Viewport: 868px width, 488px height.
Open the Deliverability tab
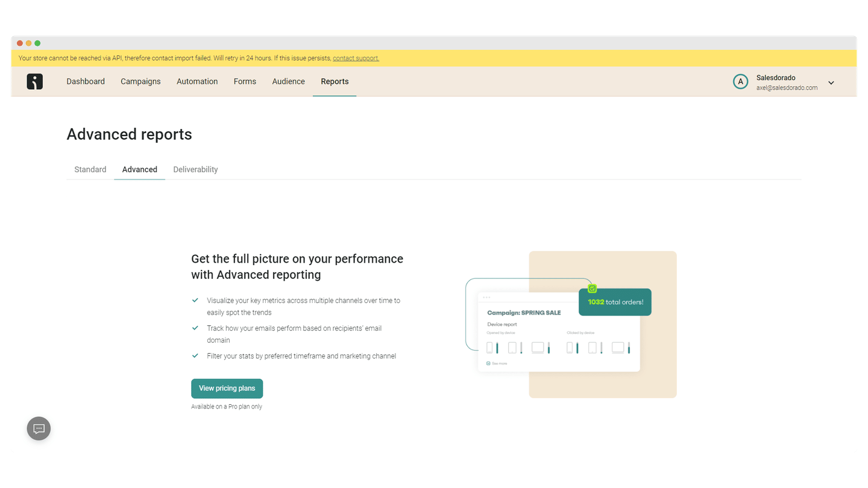(x=195, y=169)
